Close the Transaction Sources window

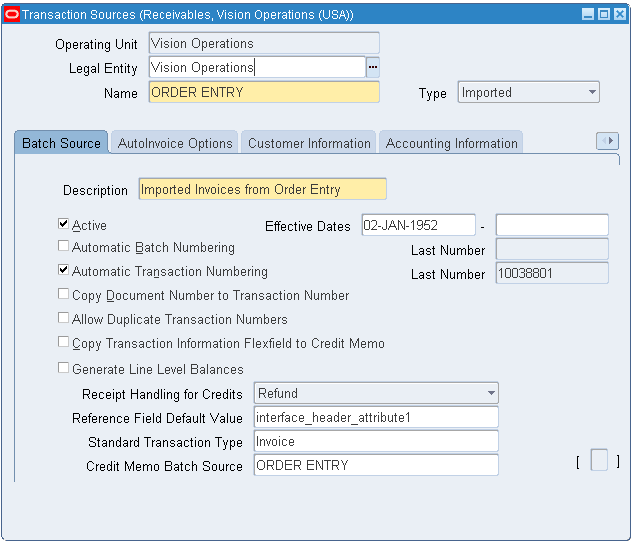coord(619,14)
